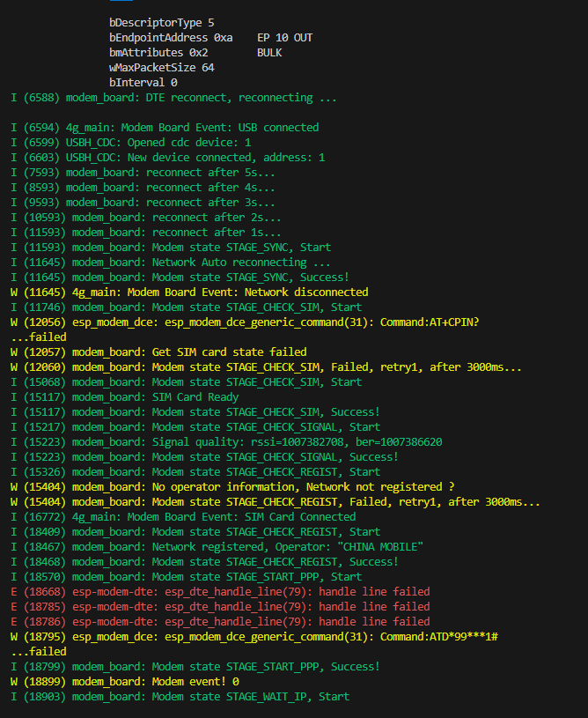Select the BULK attribute text
The image size is (588, 718).
pos(272,53)
